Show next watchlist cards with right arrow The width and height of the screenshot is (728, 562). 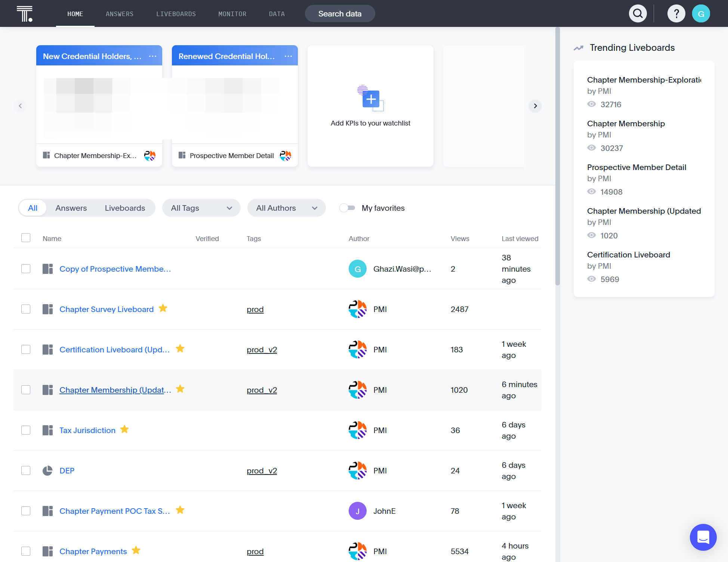point(535,106)
